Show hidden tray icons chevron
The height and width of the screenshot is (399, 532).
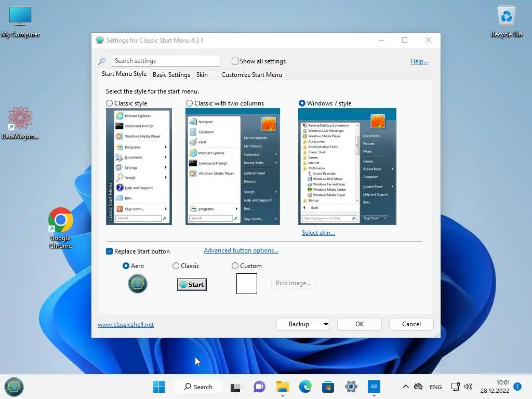[405, 387]
